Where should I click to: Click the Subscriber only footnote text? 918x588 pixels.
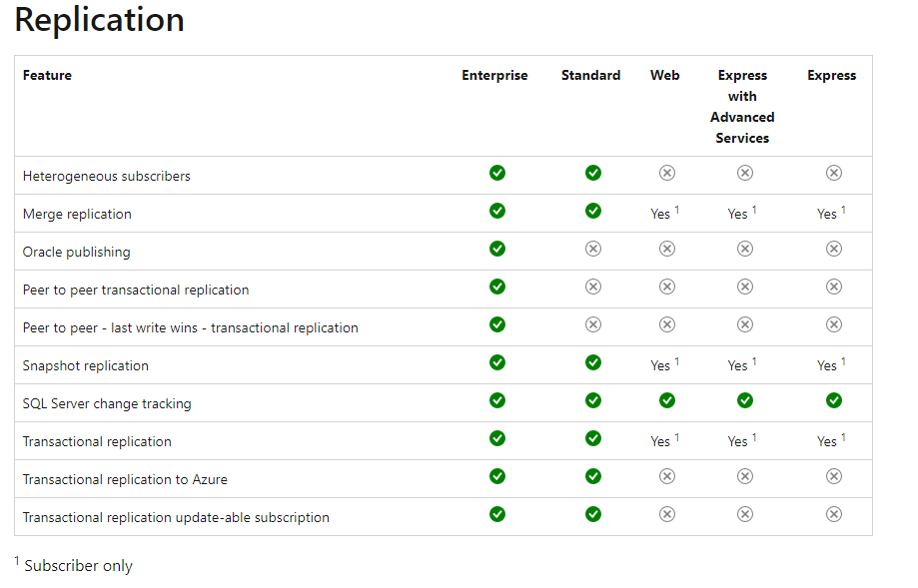(78, 565)
